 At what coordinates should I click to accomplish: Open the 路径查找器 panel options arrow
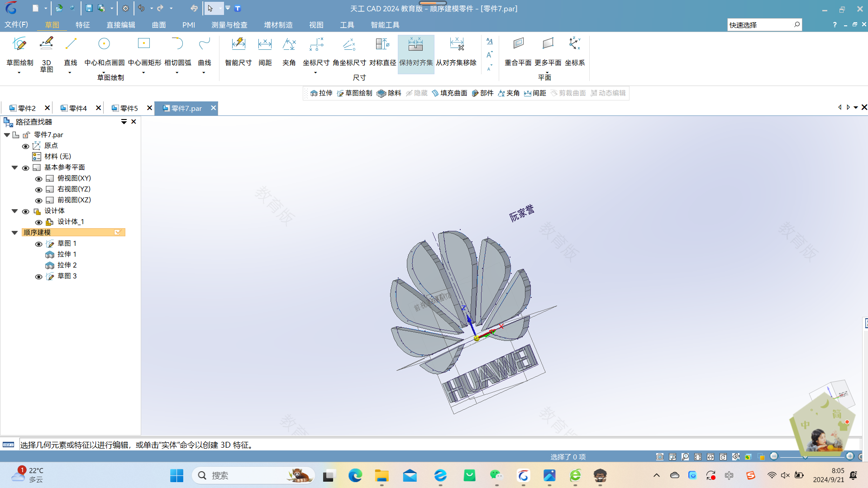pyautogui.click(x=124, y=121)
